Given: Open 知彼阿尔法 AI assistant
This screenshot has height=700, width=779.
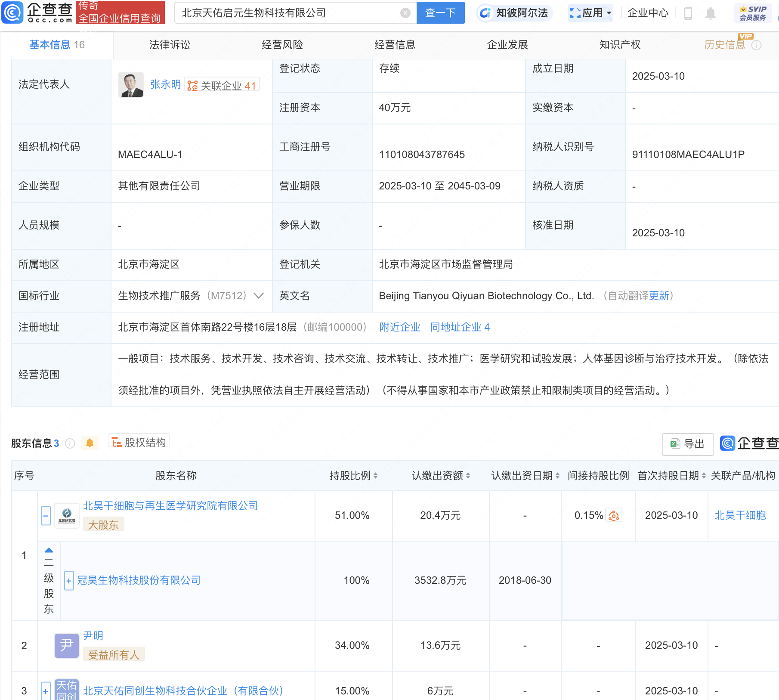Looking at the screenshot, I should [515, 13].
